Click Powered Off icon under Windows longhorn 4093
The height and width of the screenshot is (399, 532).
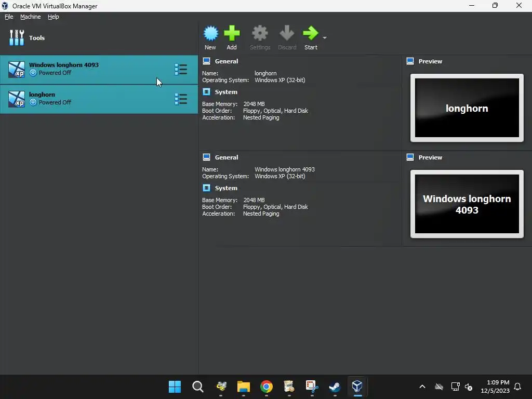33,73
